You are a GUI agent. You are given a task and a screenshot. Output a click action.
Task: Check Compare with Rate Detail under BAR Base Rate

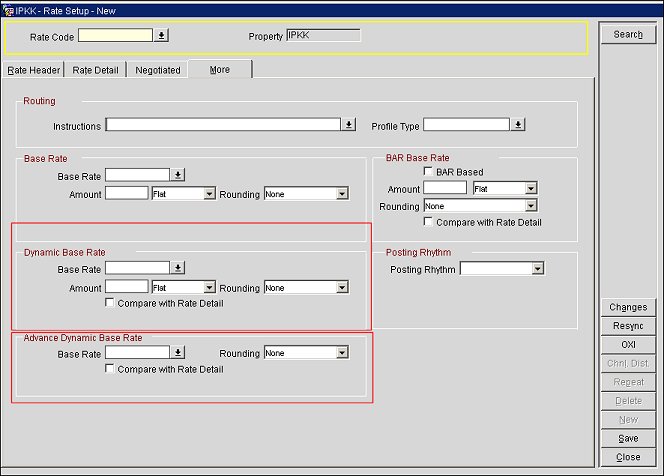click(x=429, y=222)
